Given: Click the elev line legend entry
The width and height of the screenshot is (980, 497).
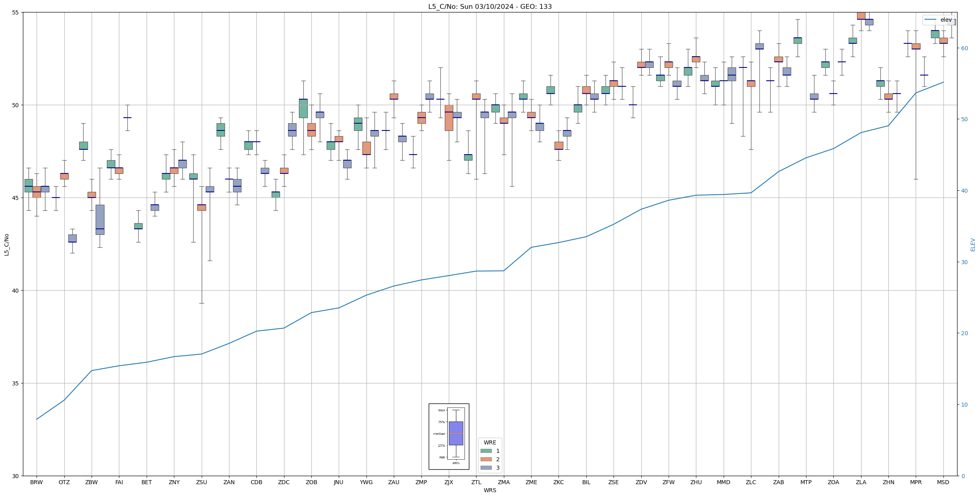Looking at the screenshot, I should (938, 20).
